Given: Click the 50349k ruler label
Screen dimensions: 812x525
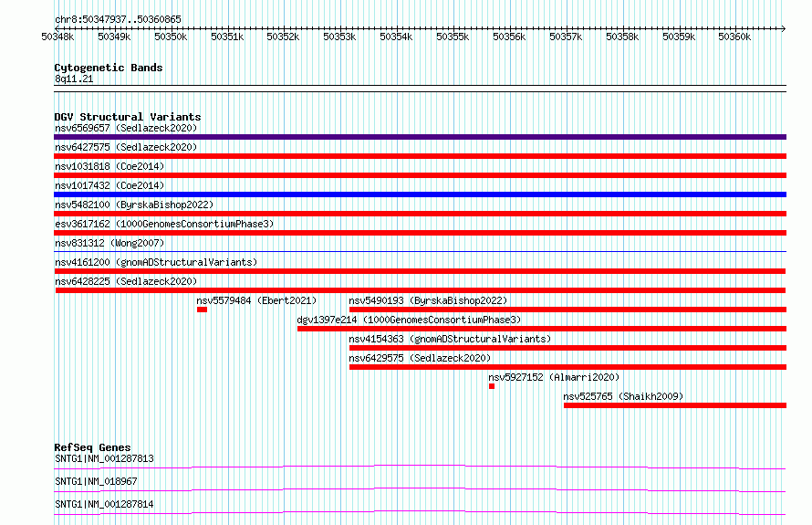Looking at the screenshot, I should point(114,37).
